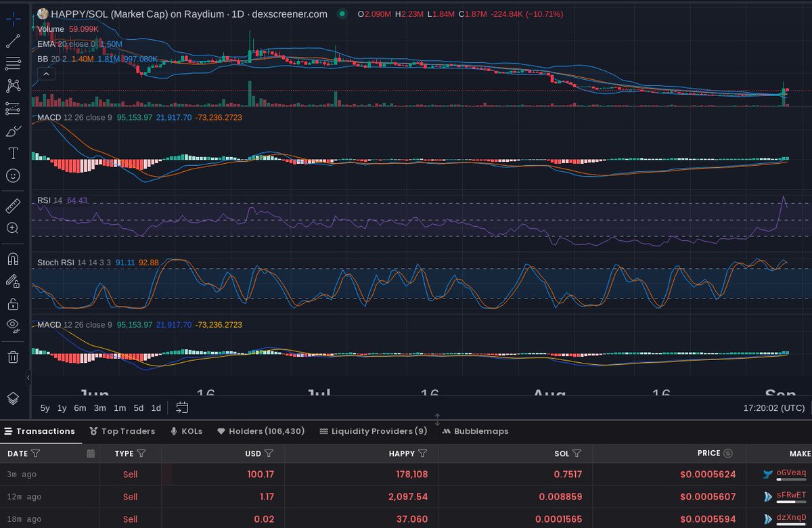Click the Stoch RSI indicator legend

pos(98,263)
